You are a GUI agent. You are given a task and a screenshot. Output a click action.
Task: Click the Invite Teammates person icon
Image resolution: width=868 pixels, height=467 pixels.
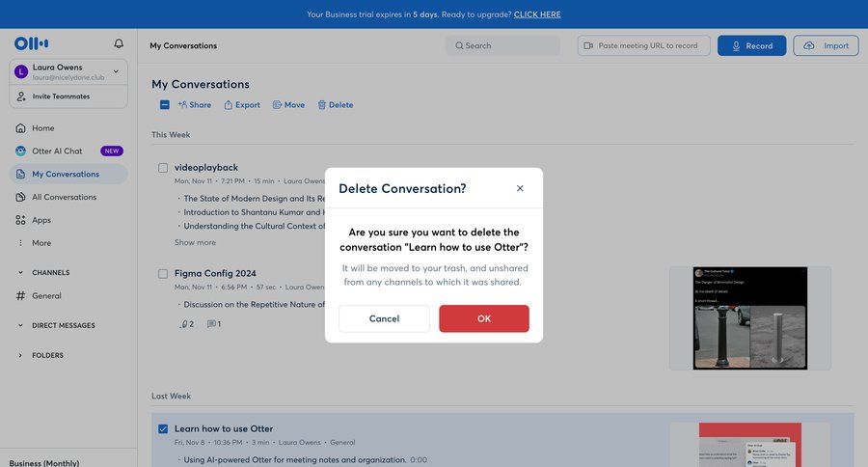pyautogui.click(x=21, y=96)
